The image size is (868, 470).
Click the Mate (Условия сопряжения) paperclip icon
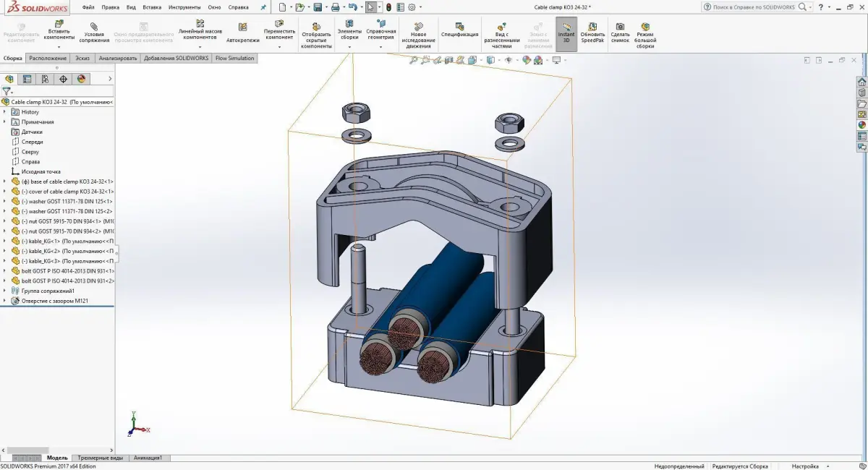pos(94,26)
